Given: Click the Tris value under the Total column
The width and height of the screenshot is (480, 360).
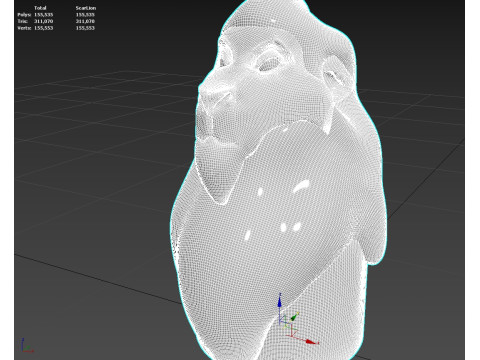Looking at the screenshot, I should (x=44, y=21).
